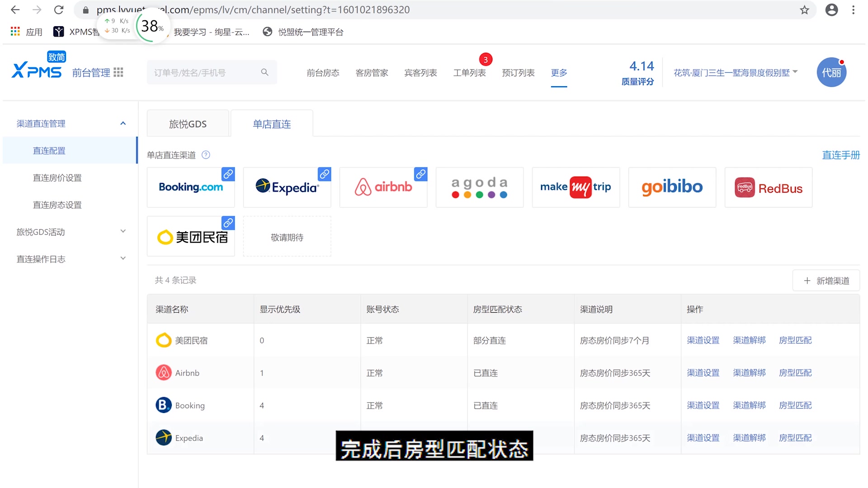
Task: Open the Chrome profile avatar icon
Action: (x=831, y=10)
